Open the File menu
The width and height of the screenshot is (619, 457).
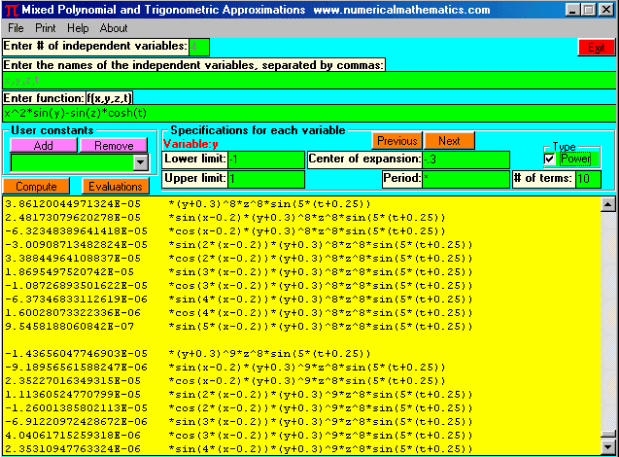point(17,28)
